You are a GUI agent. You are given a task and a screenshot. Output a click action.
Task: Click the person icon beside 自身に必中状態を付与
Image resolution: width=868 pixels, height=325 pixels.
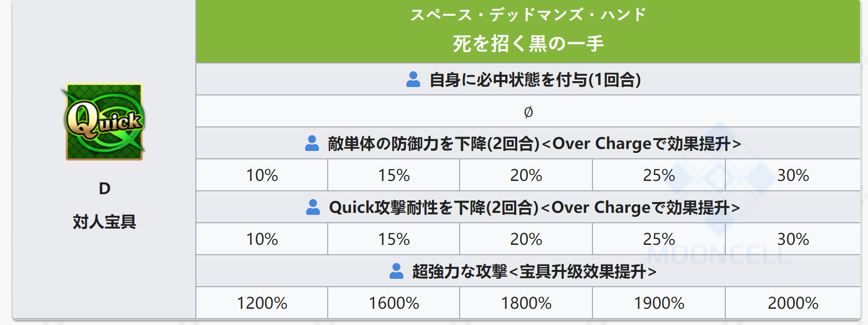(413, 79)
